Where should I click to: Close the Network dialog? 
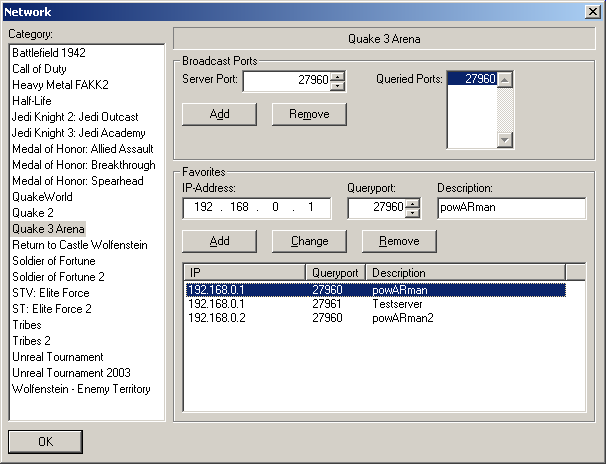(x=592, y=12)
